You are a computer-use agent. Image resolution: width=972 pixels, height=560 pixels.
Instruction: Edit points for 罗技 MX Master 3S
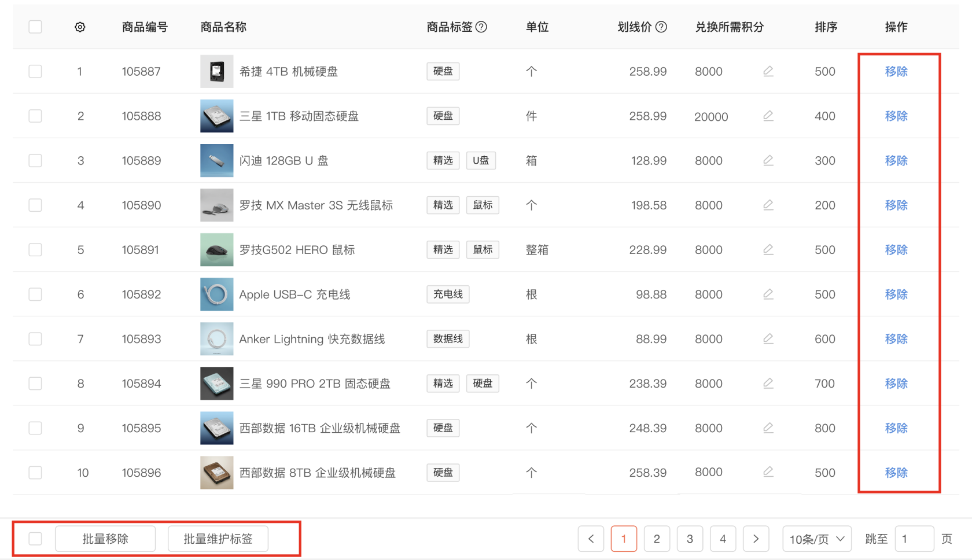(x=768, y=205)
